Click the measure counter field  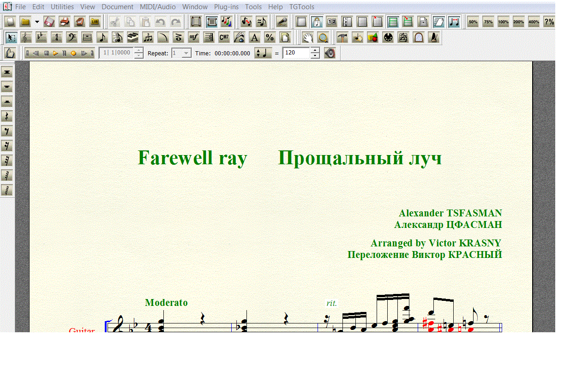click(x=116, y=53)
